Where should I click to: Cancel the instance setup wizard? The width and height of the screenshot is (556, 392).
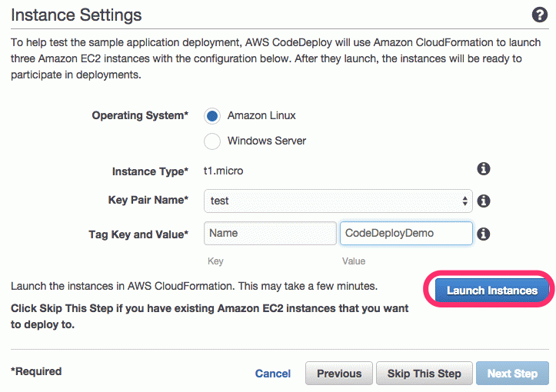click(273, 374)
